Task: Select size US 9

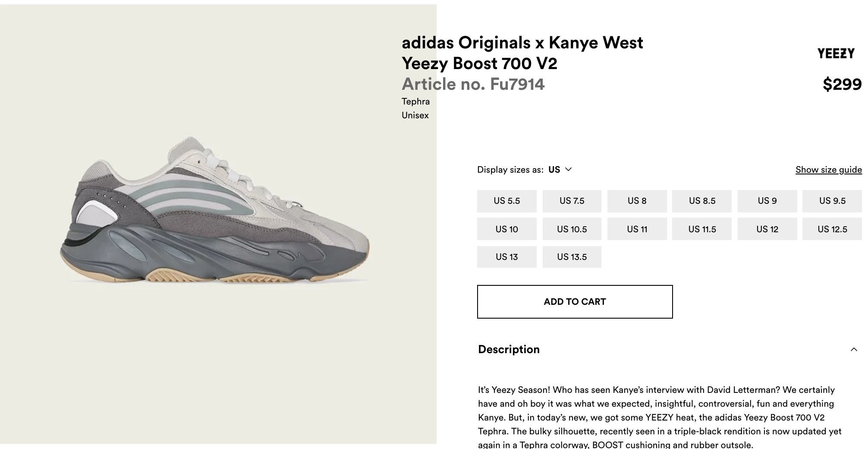Action: pyautogui.click(x=767, y=201)
